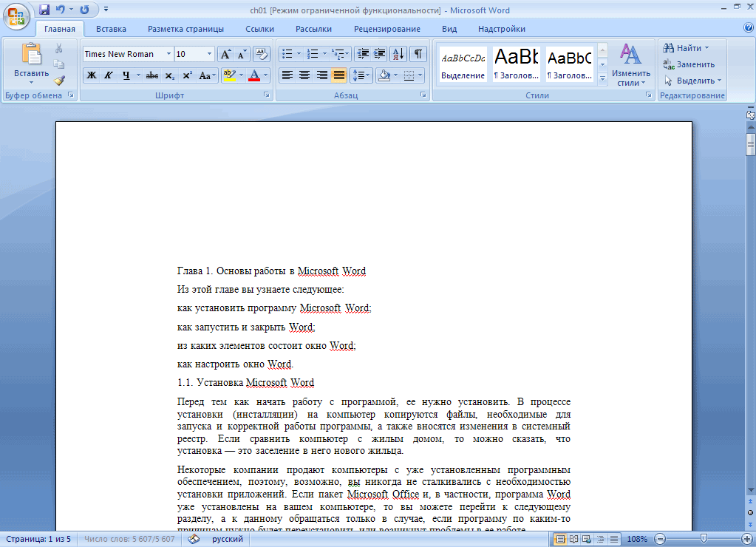Open Шрифт dialog launcher
The height and width of the screenshot is (547, 756).
pyautogui.click(x=267, y=95)
